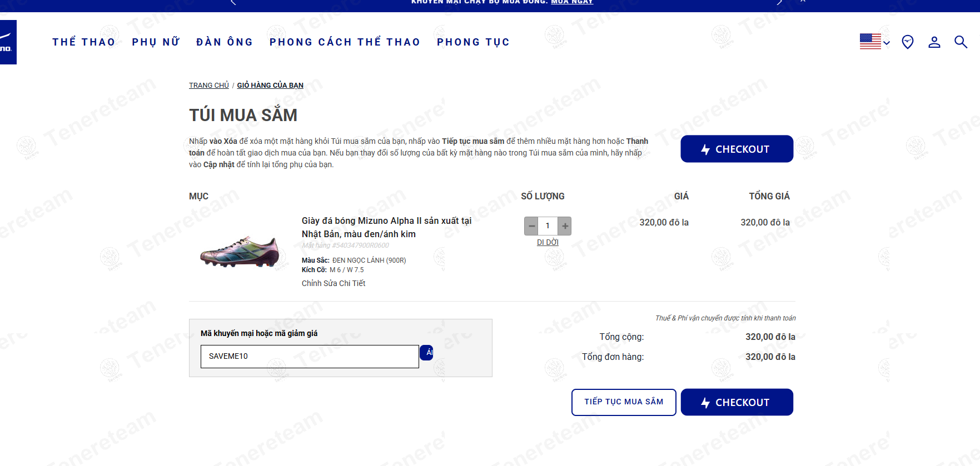Image resolution: width=980 pixels, height=466 pixels.
Task: Expand the US flag country selector
Action: [875, 42]
